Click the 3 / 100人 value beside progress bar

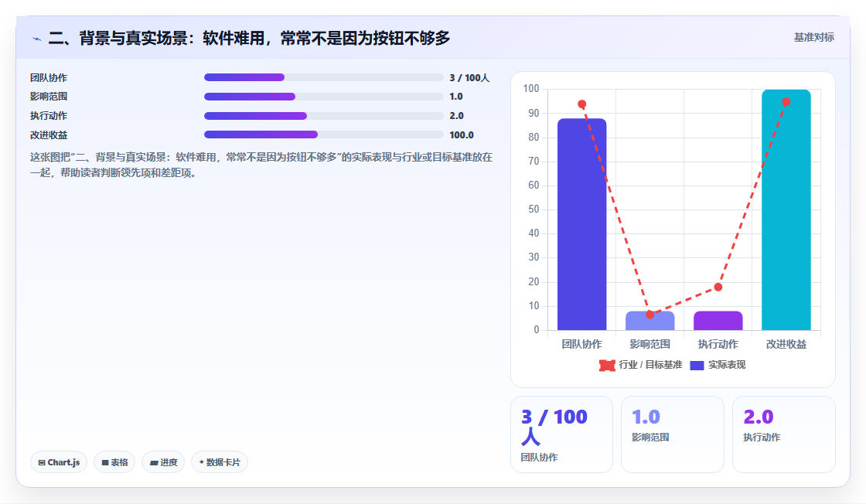[x=469, y=78]
